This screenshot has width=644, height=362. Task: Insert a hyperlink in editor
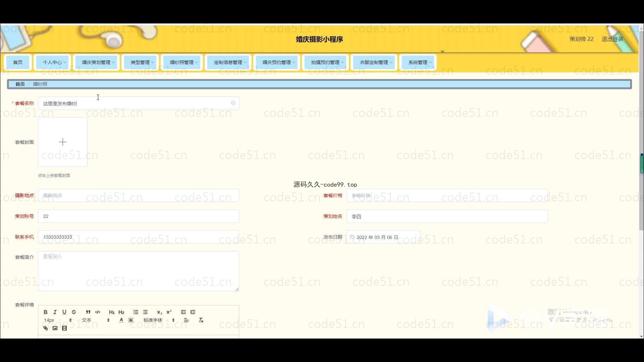pos(46,328)
